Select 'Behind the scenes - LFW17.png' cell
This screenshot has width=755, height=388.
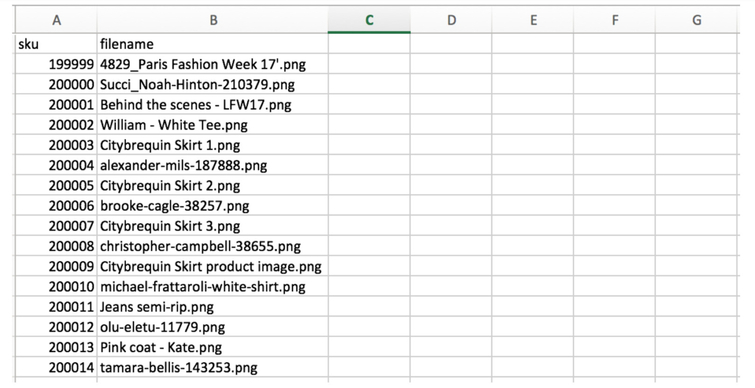pos(213,104)
